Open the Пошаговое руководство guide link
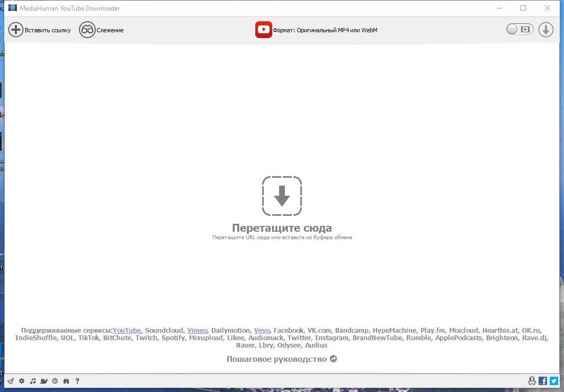 point(276,359)
